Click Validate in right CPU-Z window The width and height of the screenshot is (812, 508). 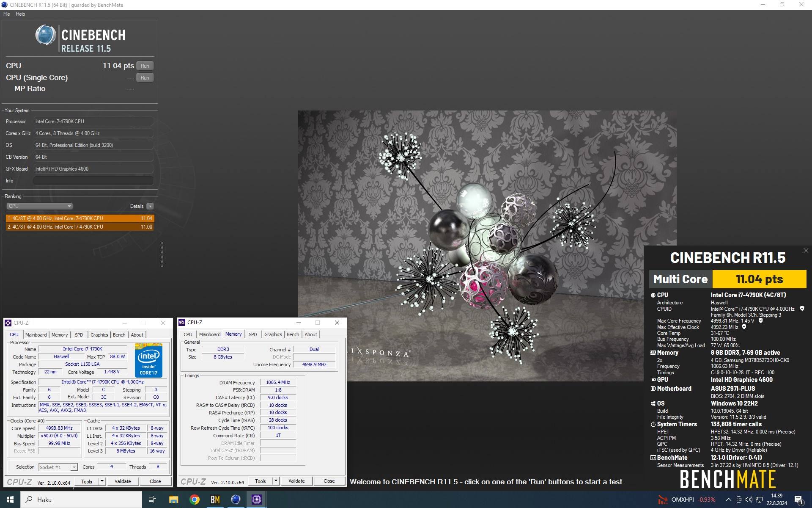pos(296,481)
